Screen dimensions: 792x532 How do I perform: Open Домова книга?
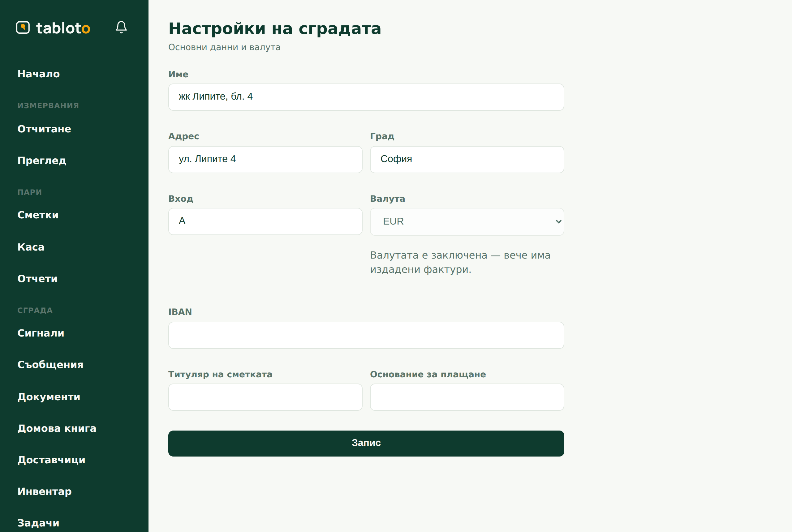tap(57, 428)
